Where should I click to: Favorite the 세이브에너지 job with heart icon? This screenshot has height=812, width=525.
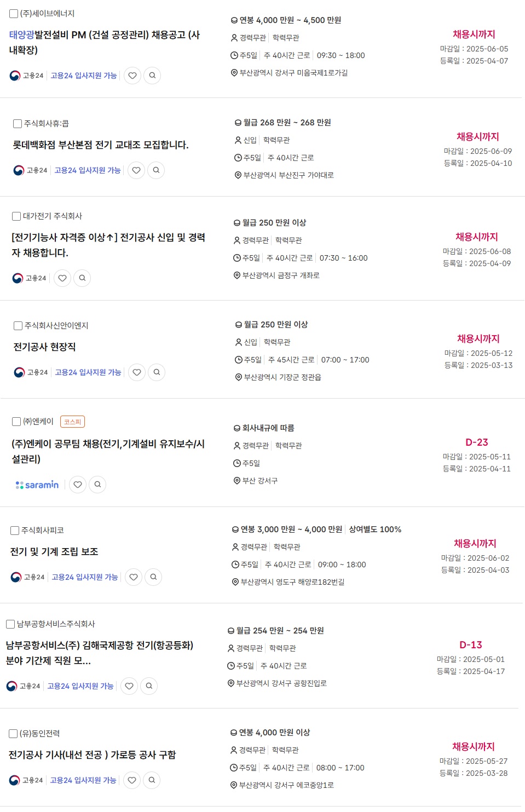coord(132,76)
